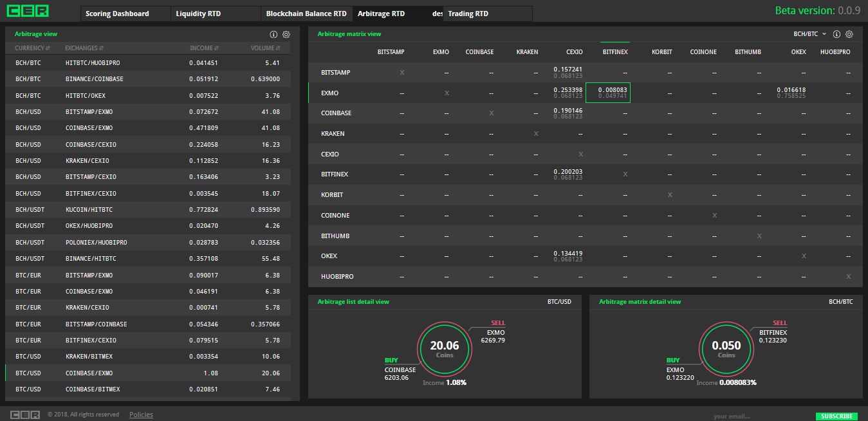Click the CER logo in the footer

pos(26,415)
